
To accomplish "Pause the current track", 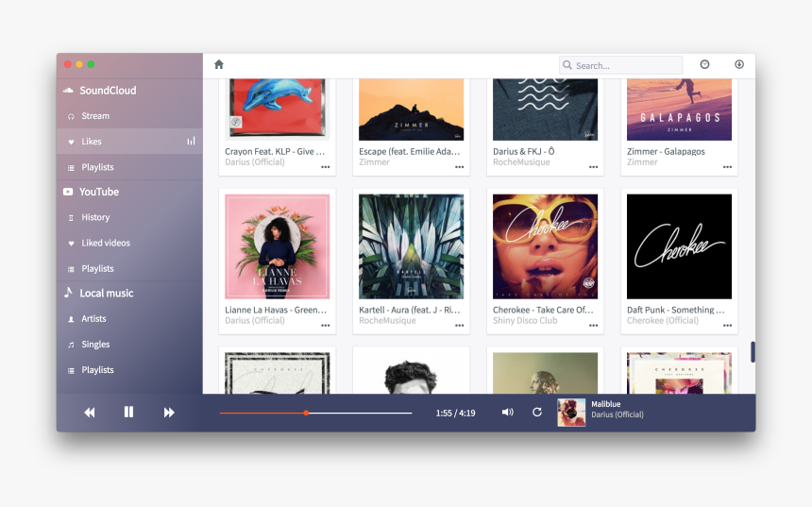I will point(129,412).
